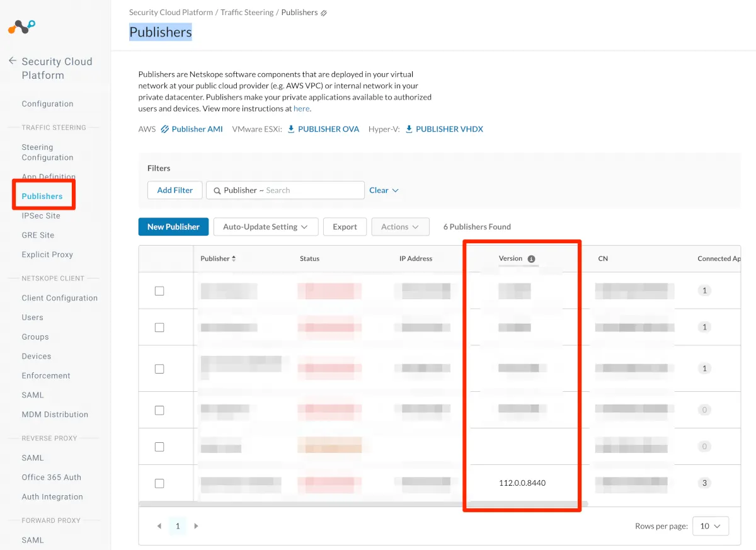Select page 1 in pagination
756x550 pixels.
pyautogui.click(x=178, y=526)
